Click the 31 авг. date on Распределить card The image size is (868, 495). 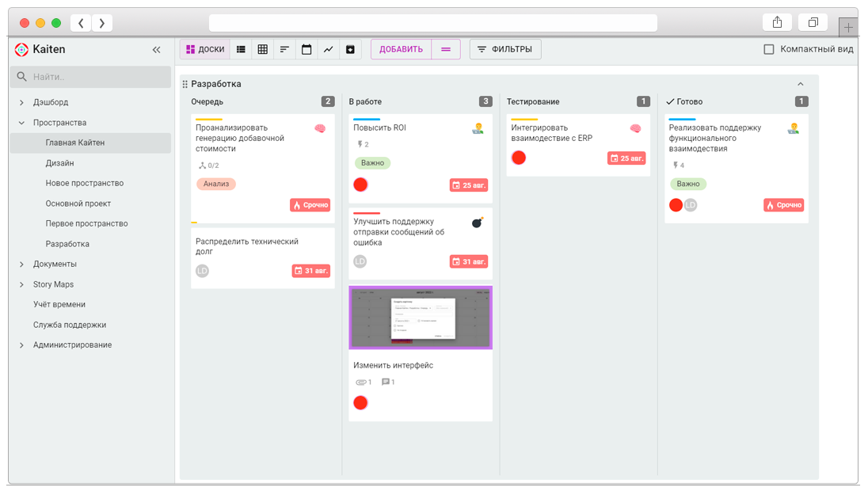pos(311,271)
